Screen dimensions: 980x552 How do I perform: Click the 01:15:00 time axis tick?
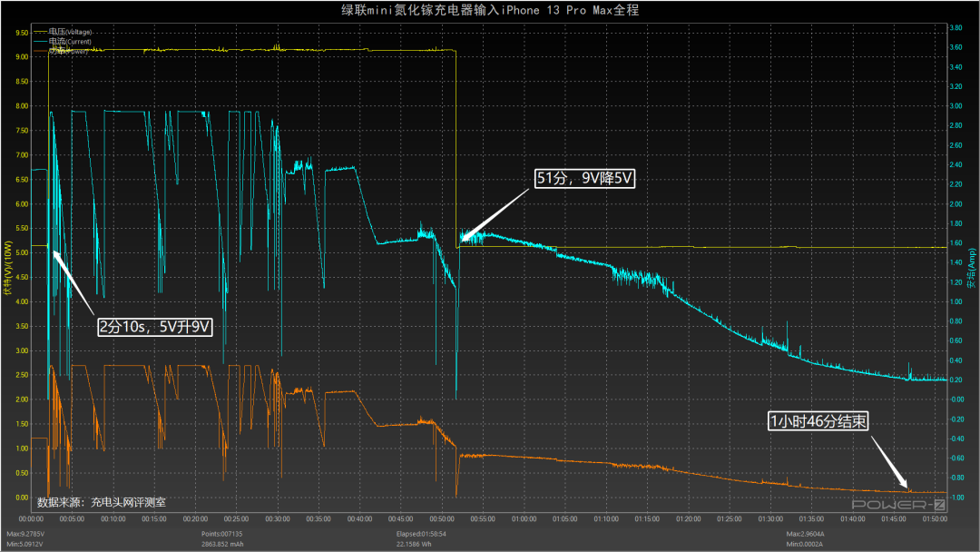(x=648, y=519)
